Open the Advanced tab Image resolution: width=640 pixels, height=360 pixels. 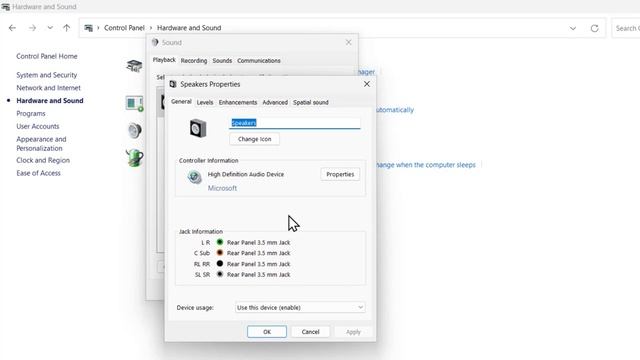point(275,102)
